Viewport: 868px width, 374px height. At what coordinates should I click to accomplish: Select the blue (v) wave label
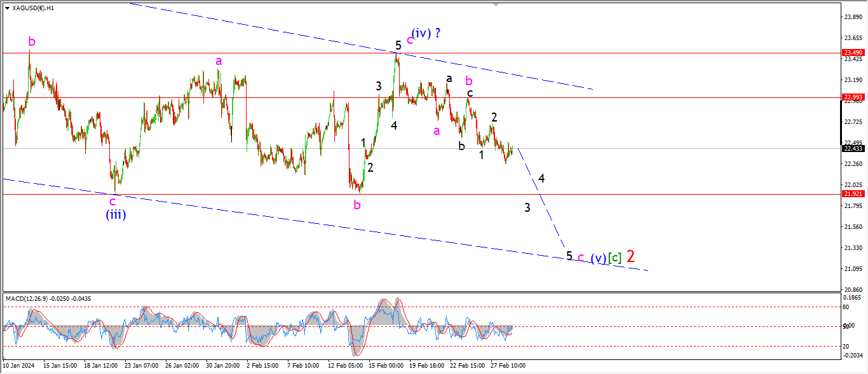[597, 258]
